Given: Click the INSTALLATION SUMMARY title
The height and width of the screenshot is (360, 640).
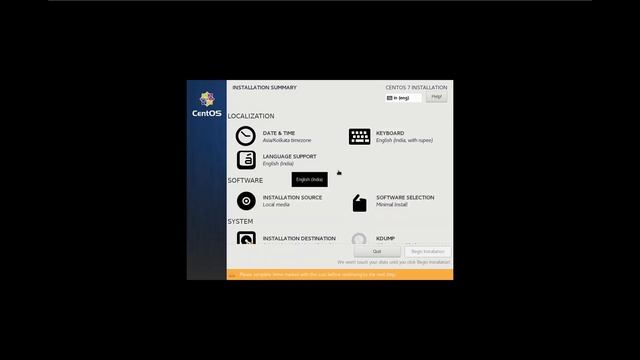Looking at the screenshot, I should (264, 87).
